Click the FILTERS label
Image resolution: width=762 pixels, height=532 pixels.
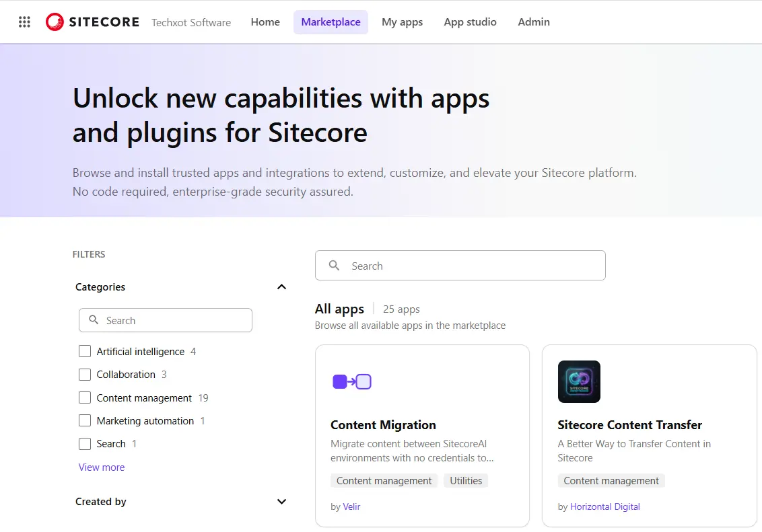tap(89, 254)
